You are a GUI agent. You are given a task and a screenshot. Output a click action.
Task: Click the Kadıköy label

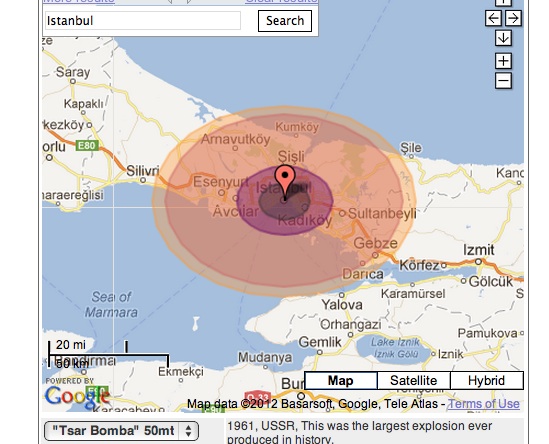pos(305,221)
